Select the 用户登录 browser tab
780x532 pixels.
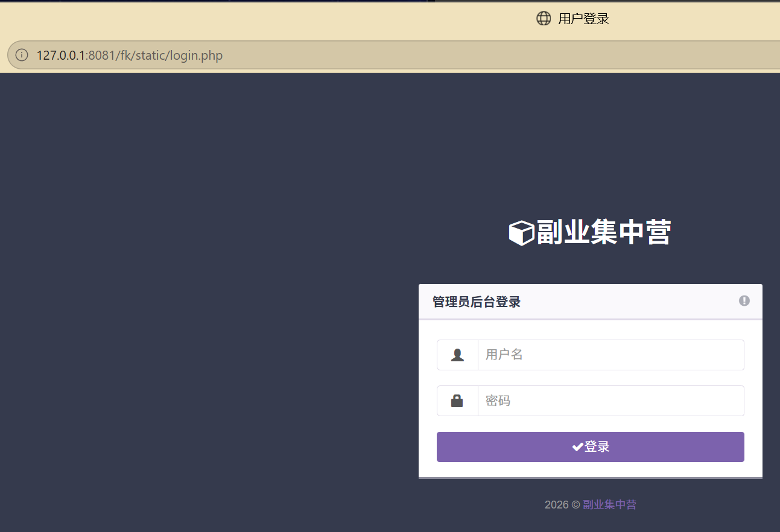[573, 19]
